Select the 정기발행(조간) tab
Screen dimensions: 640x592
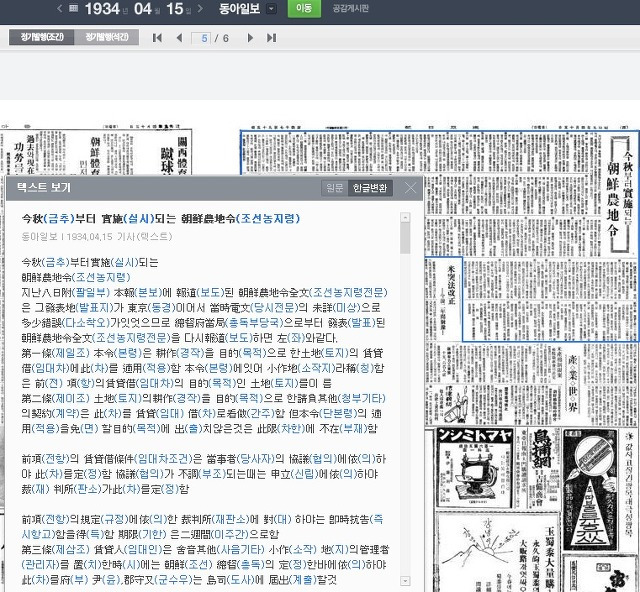(x=42, y=37)
